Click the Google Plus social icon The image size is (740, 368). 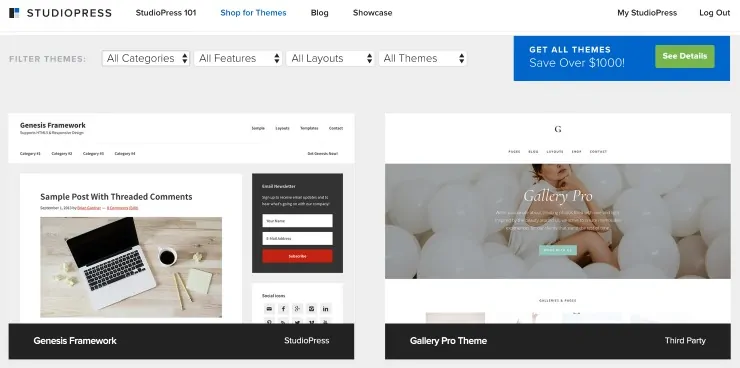(x=297, y=309)
